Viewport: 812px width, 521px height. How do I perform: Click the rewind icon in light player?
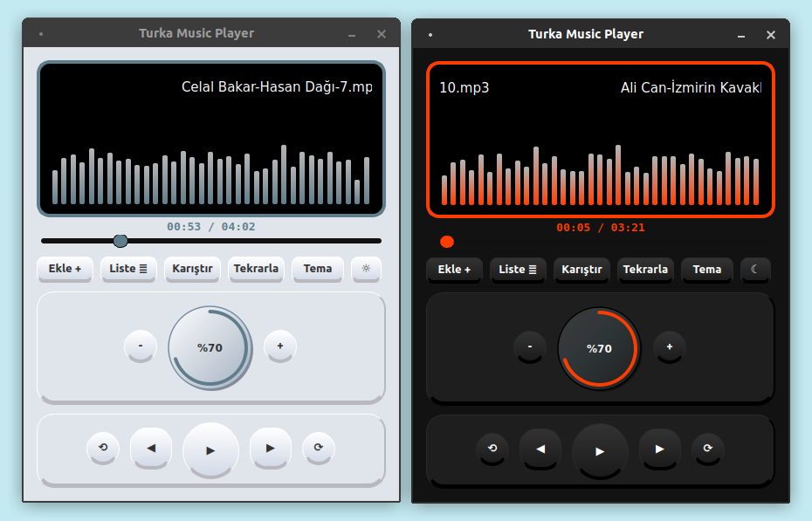click(103, 448)
